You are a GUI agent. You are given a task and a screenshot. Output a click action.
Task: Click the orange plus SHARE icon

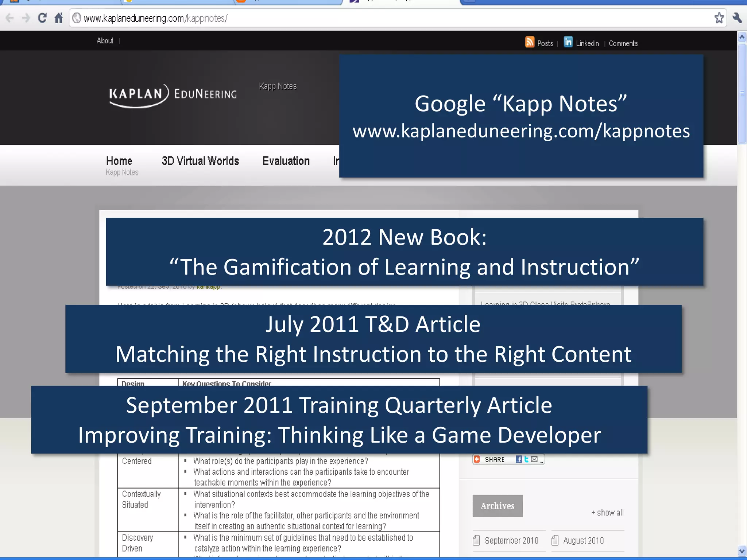(477, 459)
